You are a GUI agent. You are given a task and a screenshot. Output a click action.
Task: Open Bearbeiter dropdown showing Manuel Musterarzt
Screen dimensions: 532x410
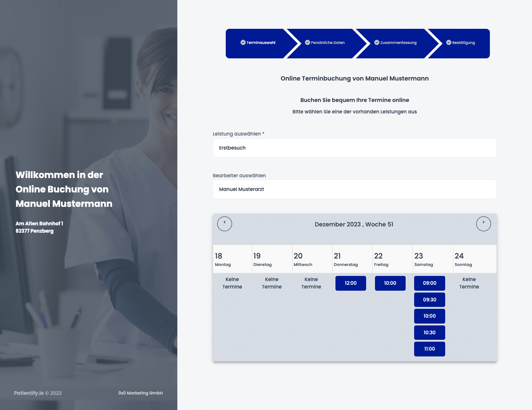355,189
